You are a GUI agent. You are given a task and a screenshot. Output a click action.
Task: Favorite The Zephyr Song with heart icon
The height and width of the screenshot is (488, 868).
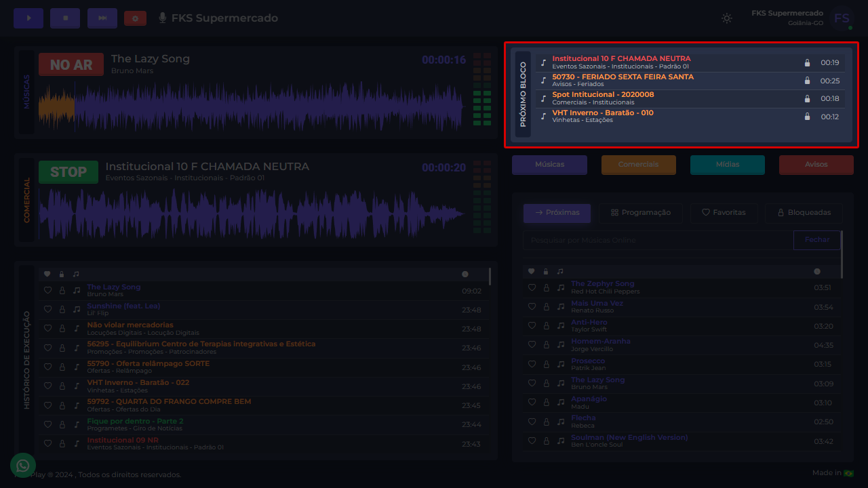pyautogui.click(x=532, y=288)
